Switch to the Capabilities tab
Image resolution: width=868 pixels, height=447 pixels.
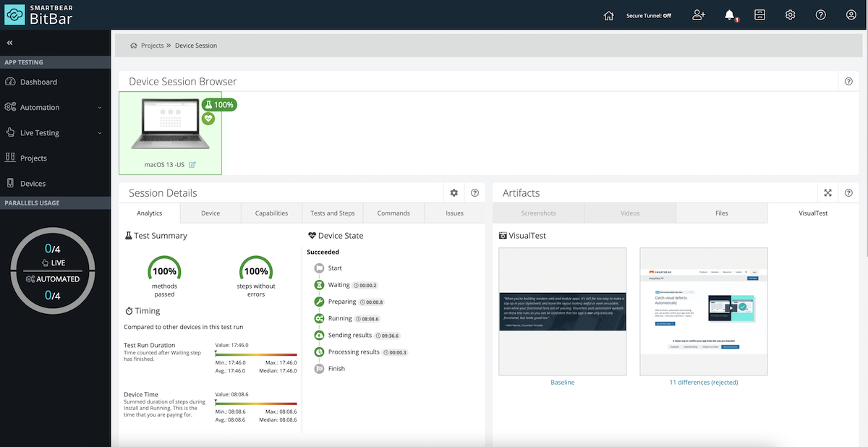[271, 213]
